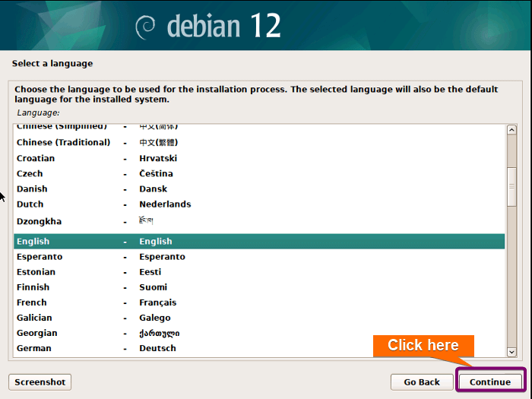Select Finnish - Suomi language
This screenshot has height=399, width=532.
click(259, 287)
